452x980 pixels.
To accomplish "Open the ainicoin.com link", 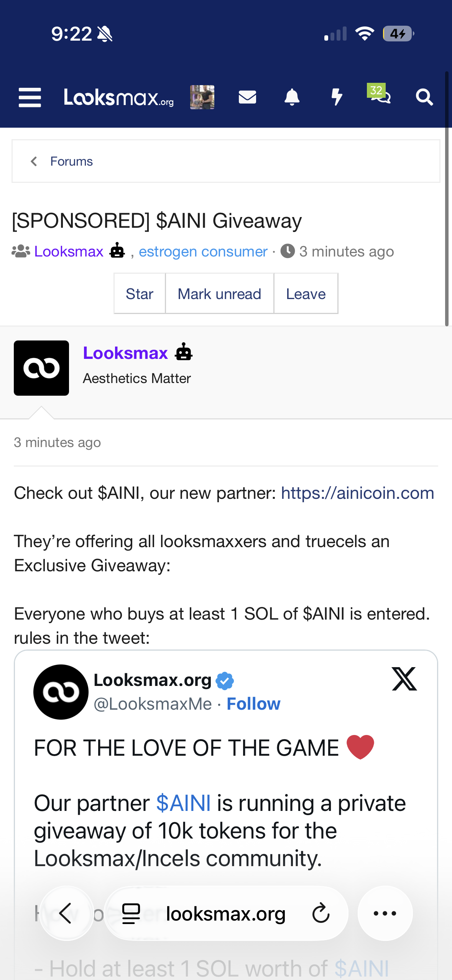I will pos(357,493).
